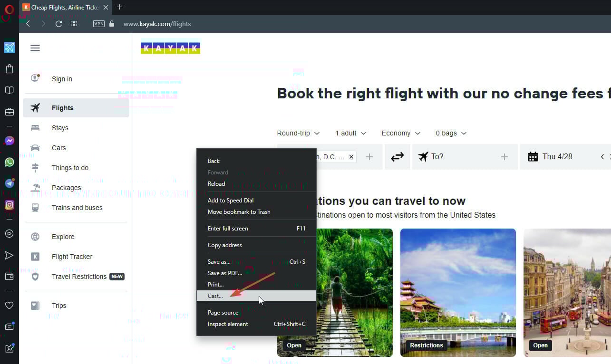Click the Opera logo menu button
611x364 pixels.
(x=9, y=10)
